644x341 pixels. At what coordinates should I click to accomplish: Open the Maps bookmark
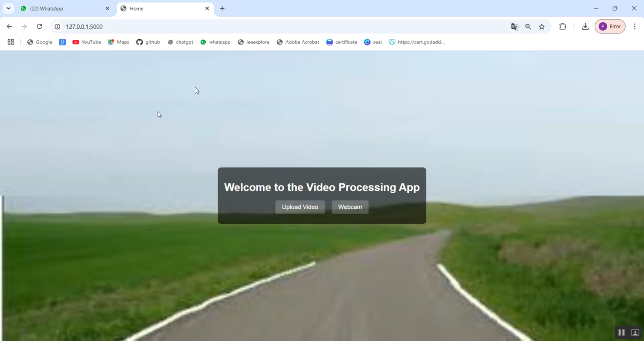coord(118,42)
